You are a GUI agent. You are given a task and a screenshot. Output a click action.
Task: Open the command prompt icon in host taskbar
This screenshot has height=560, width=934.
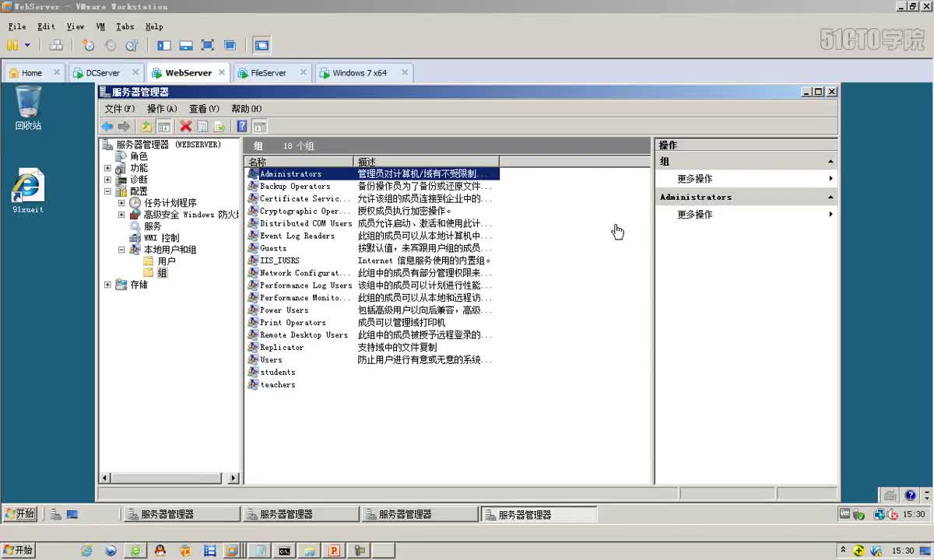pyautogui.click(x=285, y=551)
